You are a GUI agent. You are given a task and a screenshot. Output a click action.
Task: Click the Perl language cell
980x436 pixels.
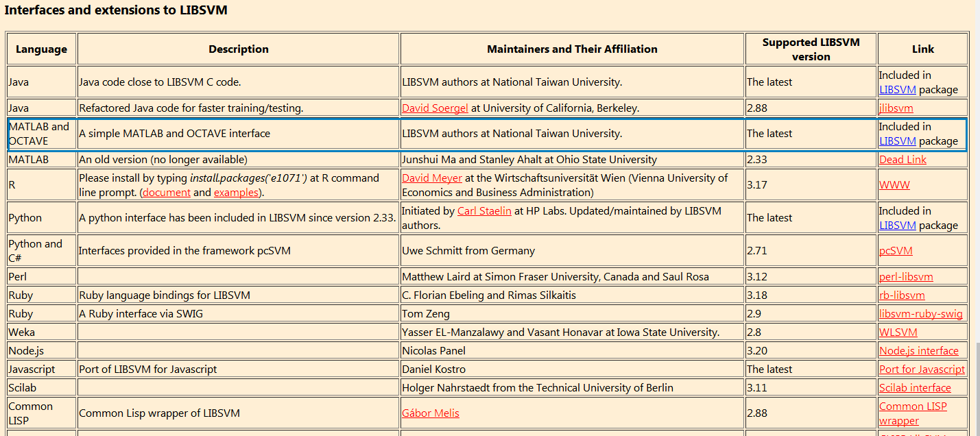[42, 276]
